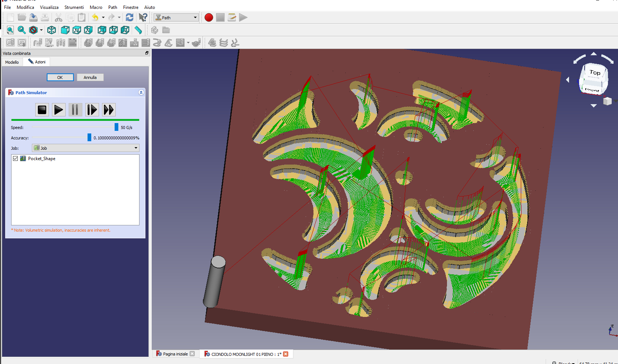This screenshot has width=618, height=364.
Task: Open the Macros dialog notepad icon
Action: 232,17
